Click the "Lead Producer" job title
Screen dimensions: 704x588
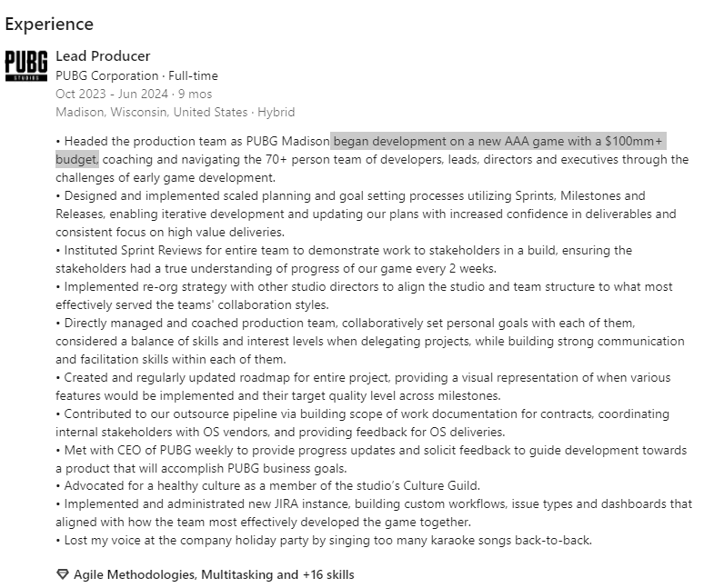point(103,56)
